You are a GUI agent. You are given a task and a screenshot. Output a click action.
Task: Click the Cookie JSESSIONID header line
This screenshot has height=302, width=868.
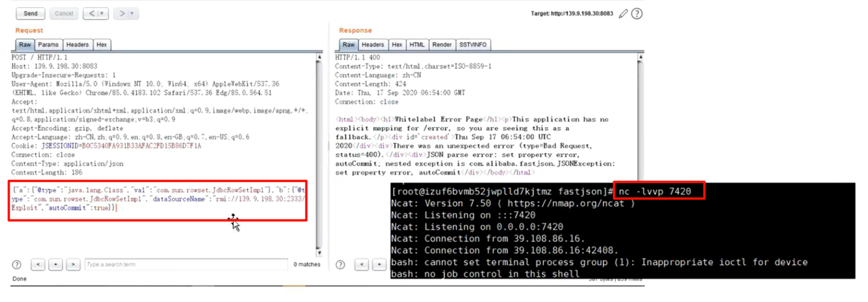tap(106, 146)
